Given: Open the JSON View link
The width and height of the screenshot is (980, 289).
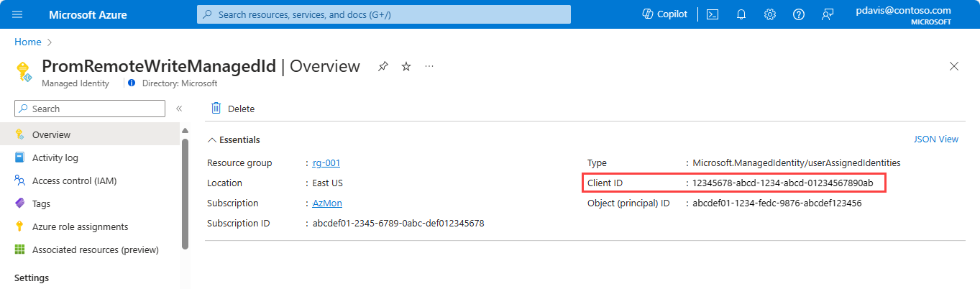Looking at the screenshot, I should point(935,139).
